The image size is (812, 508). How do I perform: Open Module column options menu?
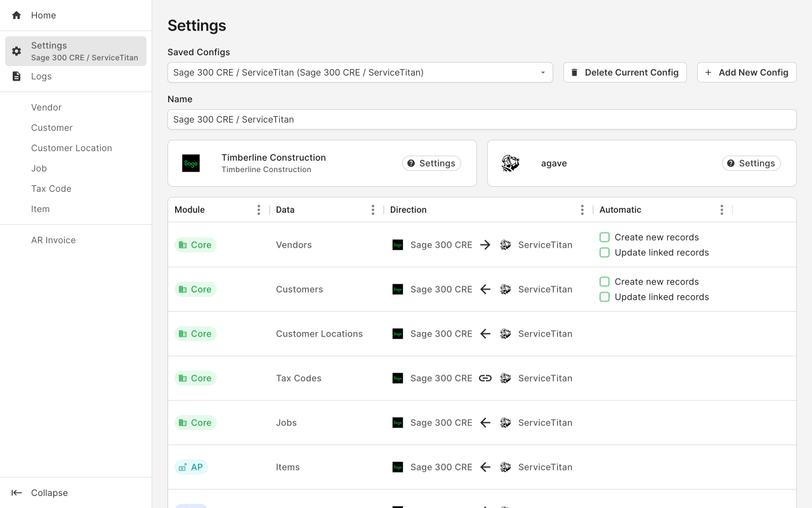click(259, 210)
